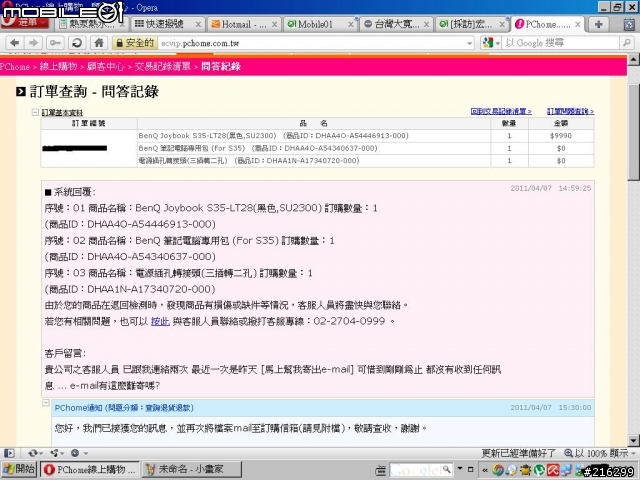640x480 pixels.
Task: Click the keyboard language bar icon
Action: click(x=380, y=470)
